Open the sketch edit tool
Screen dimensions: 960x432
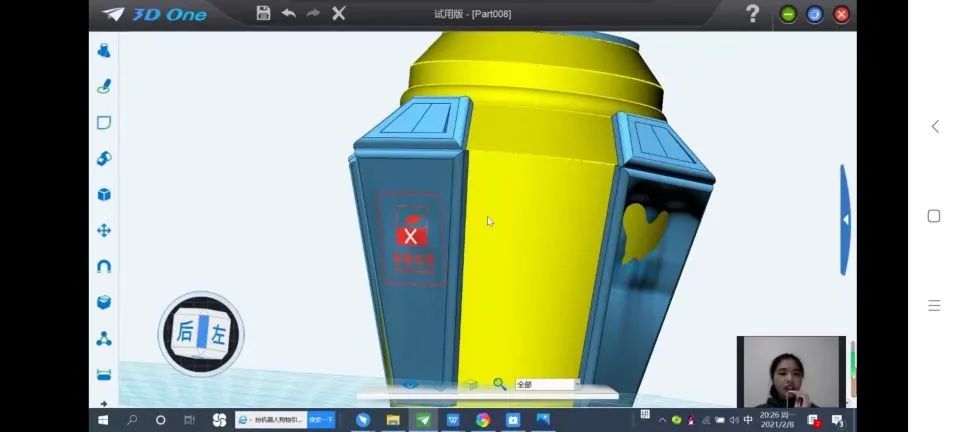click(x=104, y=122)
